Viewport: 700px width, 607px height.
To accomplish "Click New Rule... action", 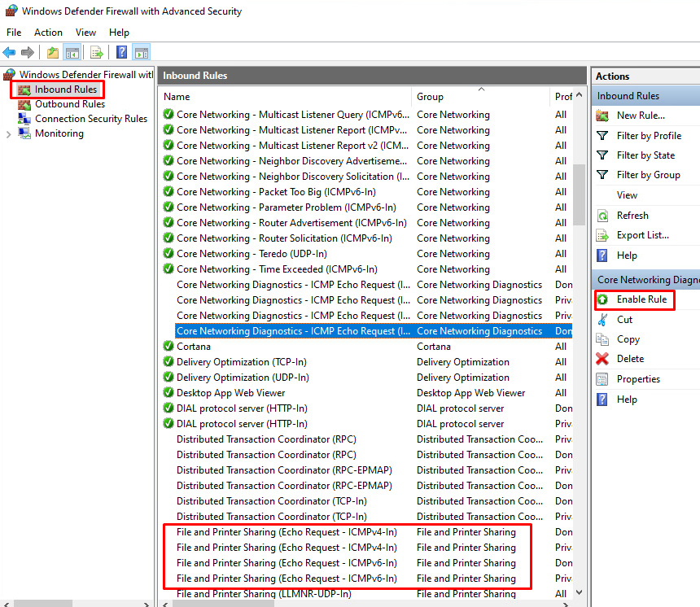I will [641, 116].
